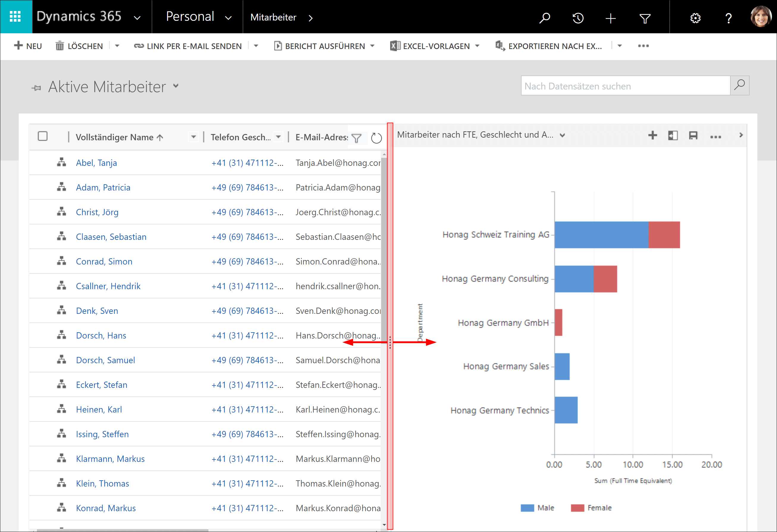Click the chart layout pane icon
Image resolution: width=777 pixels, height=532 pixels.
click(673, 135)
